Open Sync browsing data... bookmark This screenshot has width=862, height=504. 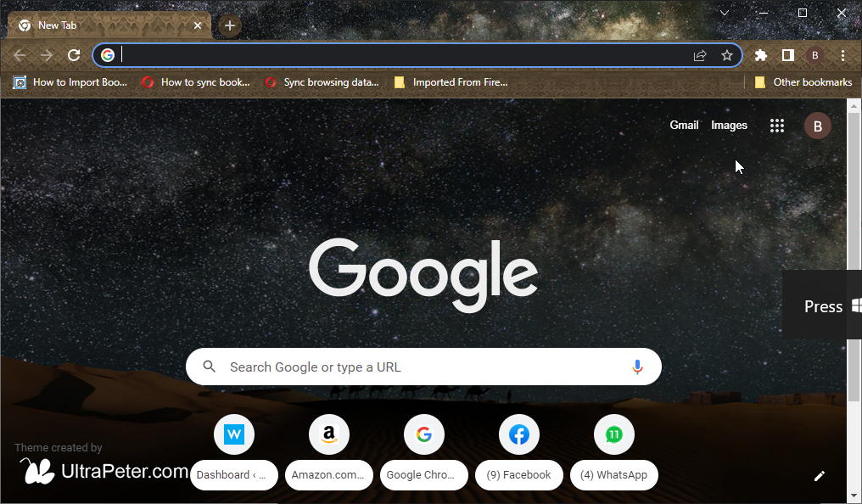click(322, 82)
